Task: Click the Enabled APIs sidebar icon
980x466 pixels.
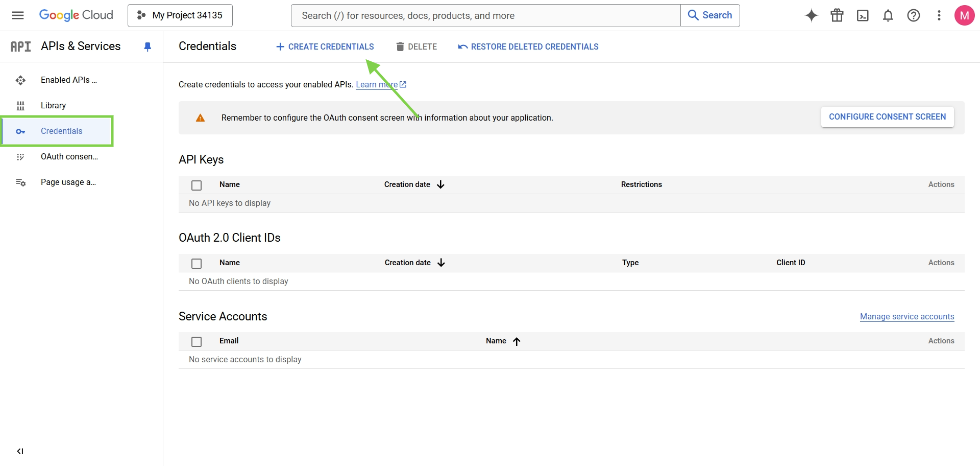Action: point(20,80)
